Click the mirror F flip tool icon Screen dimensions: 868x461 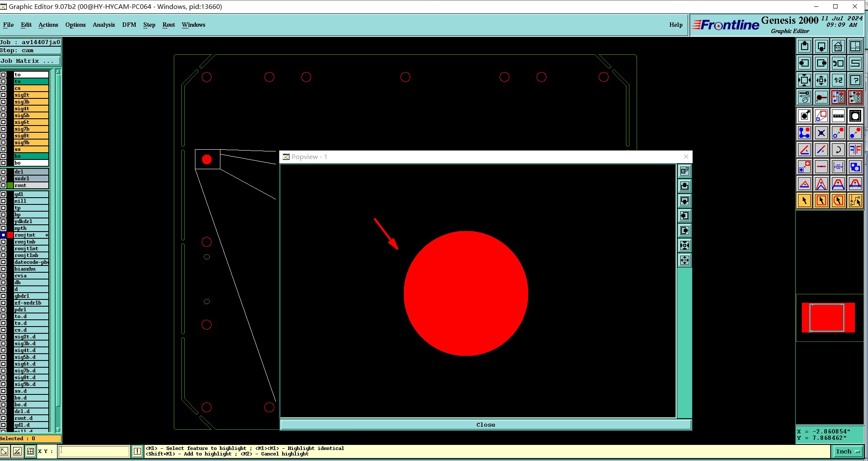click(x=855, y=150)
